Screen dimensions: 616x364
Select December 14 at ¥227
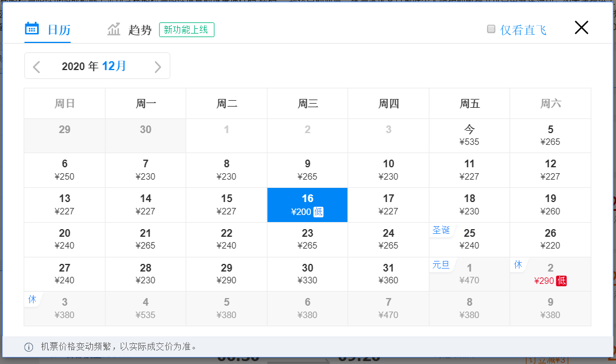[145, 205]
